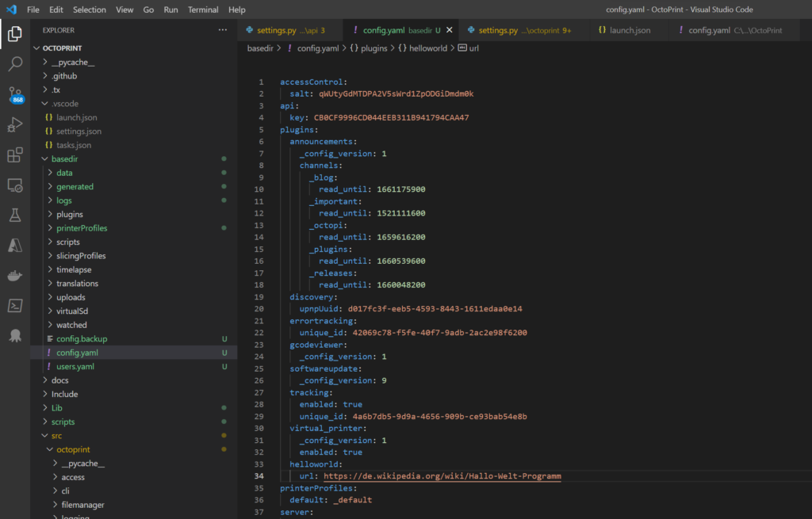Open launch.json in the .vscode folder
This screenshot has width=812, height=519.
[x=77, y=117]
